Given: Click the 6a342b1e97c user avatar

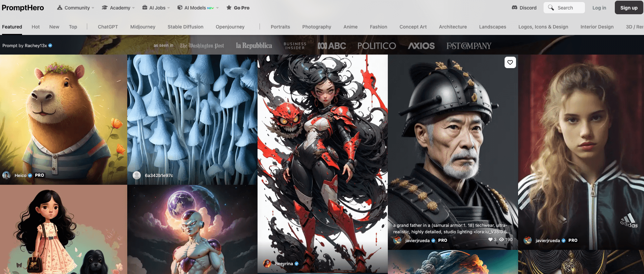Looking at the screenshot, I should point(137,175).
